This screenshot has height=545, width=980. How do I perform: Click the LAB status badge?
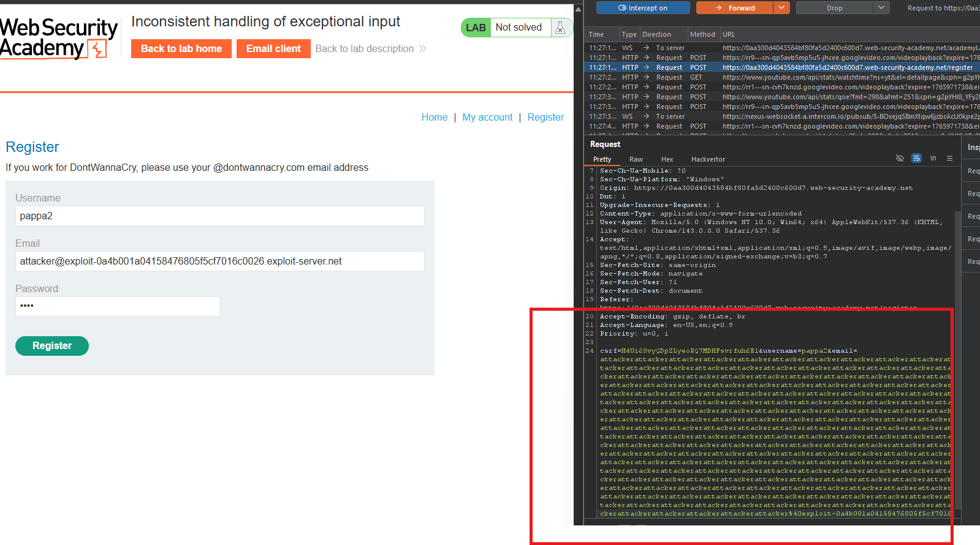tap(476, 28)
